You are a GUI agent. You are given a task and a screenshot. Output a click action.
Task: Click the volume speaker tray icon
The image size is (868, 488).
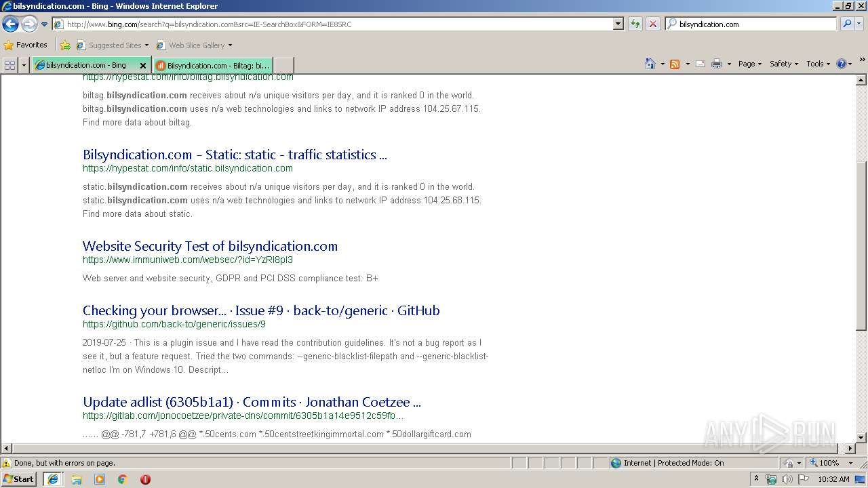coord(787,479)
